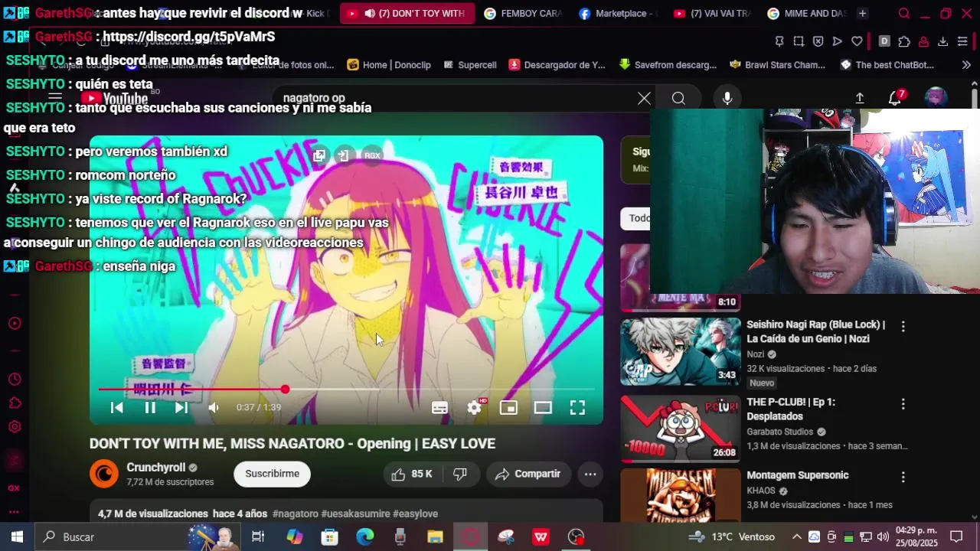This screenshot has width=980, height=551.
Task: Open the Crunchyroll channel name link
Action: point(156,468)
